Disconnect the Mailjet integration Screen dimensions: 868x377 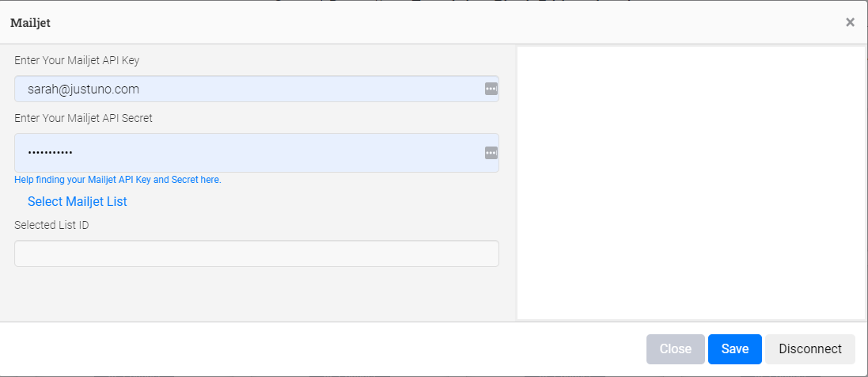coord(809,348)
